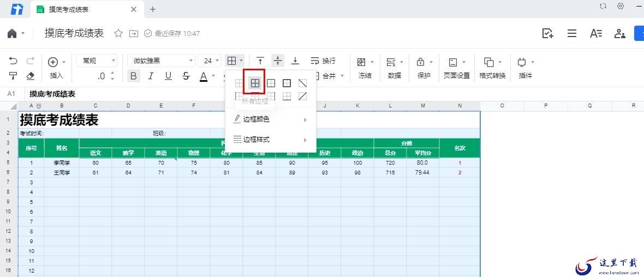This screenshot has width=644, height=277.
Task: Click the undo arrow icon
Action: coord(13,61)
